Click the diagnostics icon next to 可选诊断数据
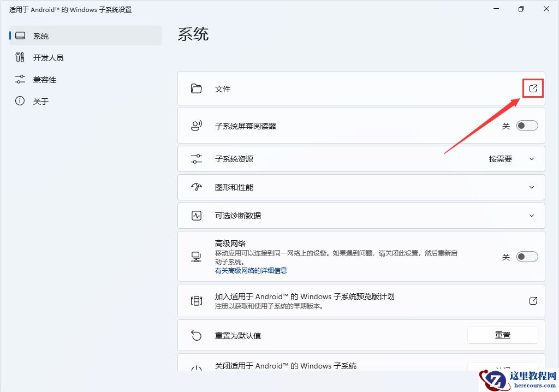559x392 pixels. coord(197,215)
